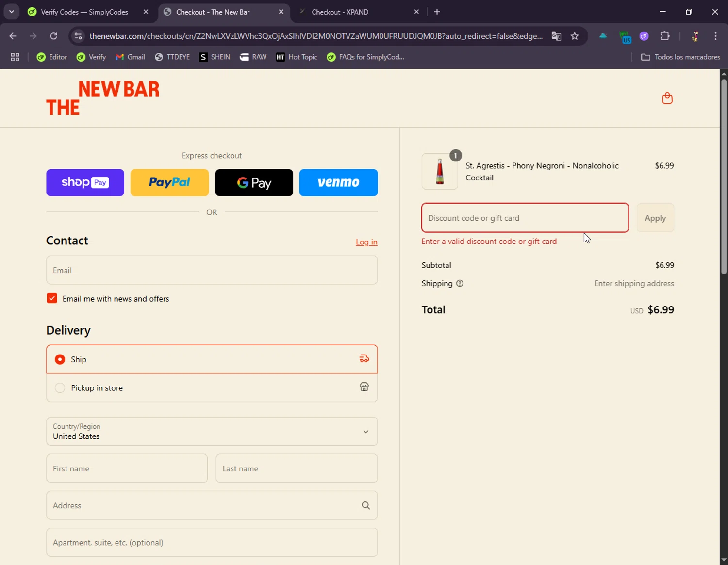The image size is (728, 565).
Task: Go back to the previous page
Action: pos(13,36)
